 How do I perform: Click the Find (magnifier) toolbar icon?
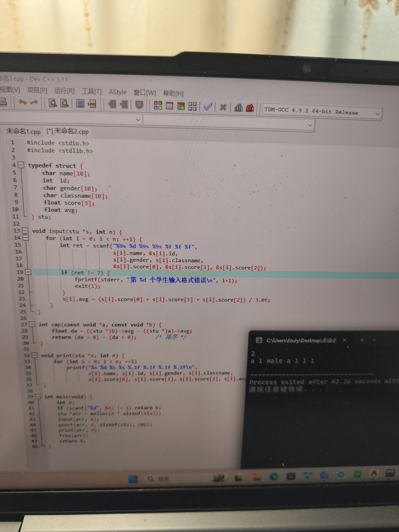pyautogui.click(x=53, y=103)
